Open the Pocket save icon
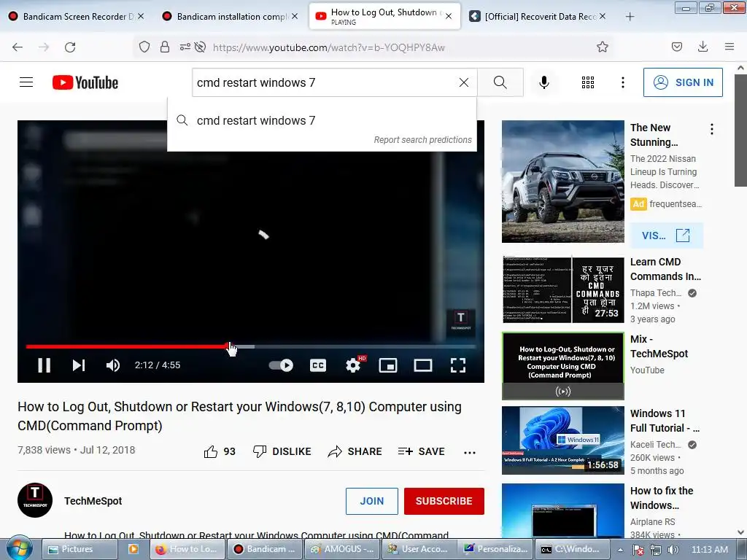The height and width of the screenshot is (560, 747). tap(677, 47)
